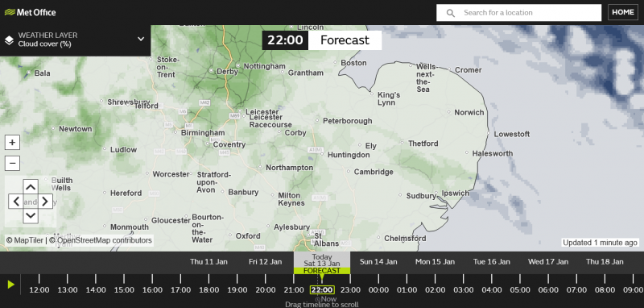Play the forecast animation
The image size is (644, 308).
pyautogui.click(x=11, y=284)
